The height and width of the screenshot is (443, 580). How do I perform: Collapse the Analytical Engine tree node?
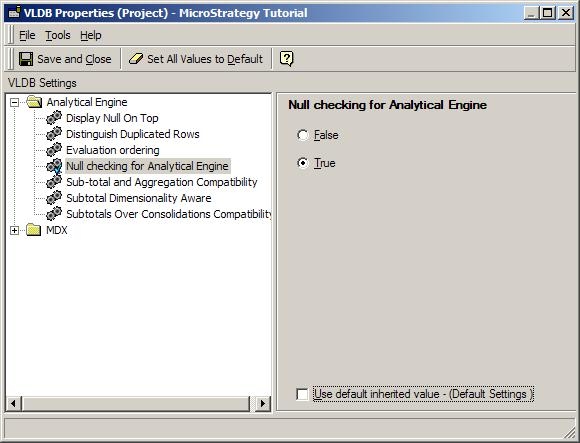click(14, 102)
